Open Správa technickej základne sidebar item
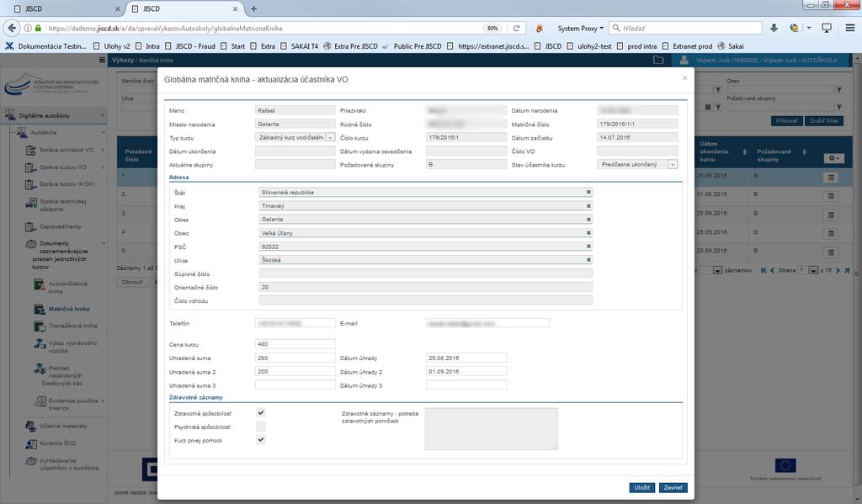The width and height of the screenshot is (862, 504). pos(62,205)
